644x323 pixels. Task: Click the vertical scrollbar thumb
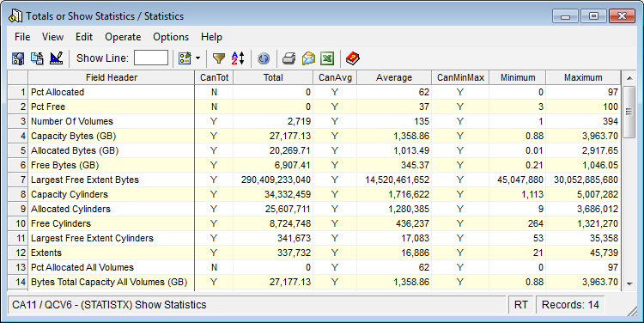click(x=629, y=112)
